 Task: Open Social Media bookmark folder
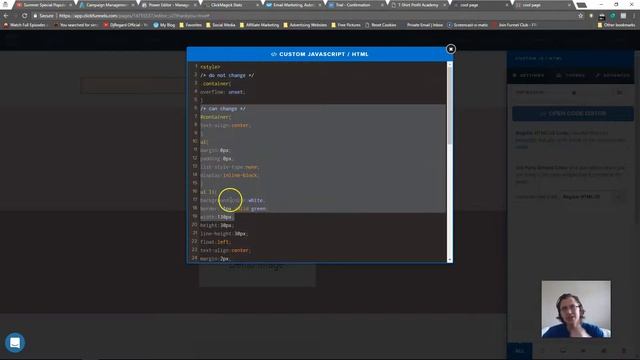[220, 25]
